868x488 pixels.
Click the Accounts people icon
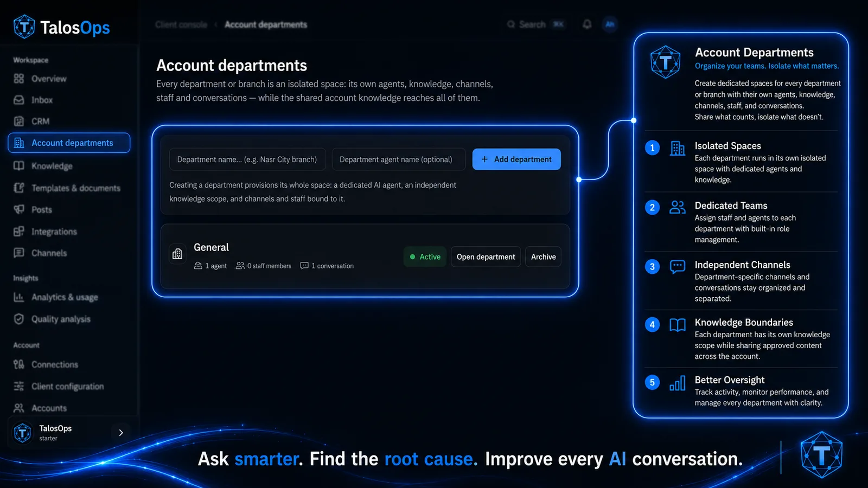coord(19,408)
